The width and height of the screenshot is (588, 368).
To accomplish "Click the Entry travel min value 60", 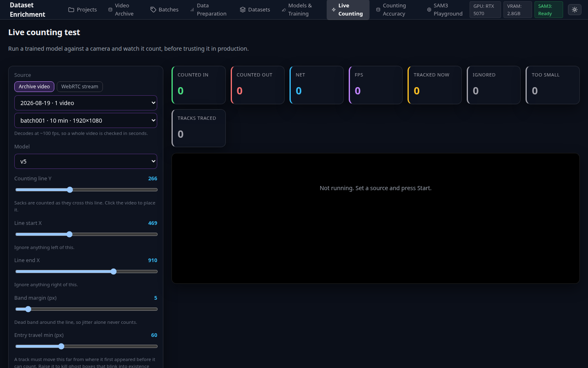I will (154, 335).
